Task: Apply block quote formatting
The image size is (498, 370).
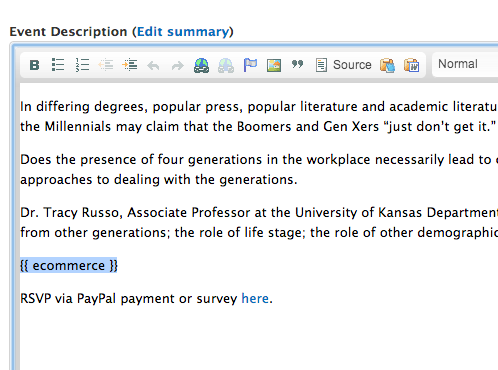Action: coord(297,64)
